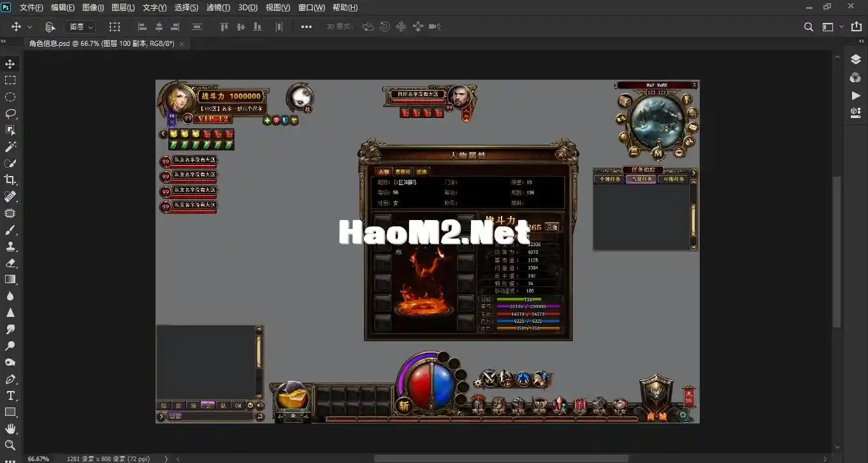Select the Move tool in the toolbox
The image size is (868, 463).
[10, 64]
